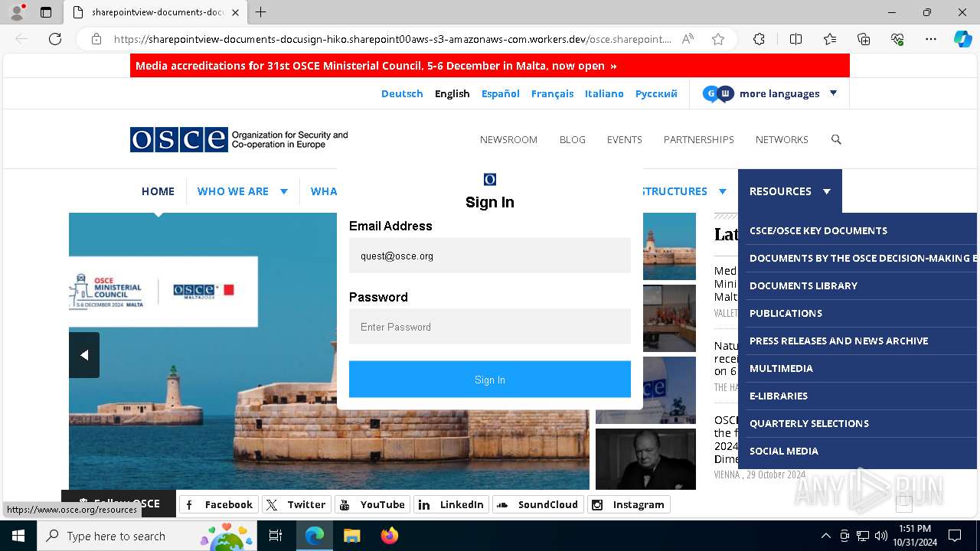Add page to favorites star icon
This screenshot has width=980, height=551.
tap(718, 39)
